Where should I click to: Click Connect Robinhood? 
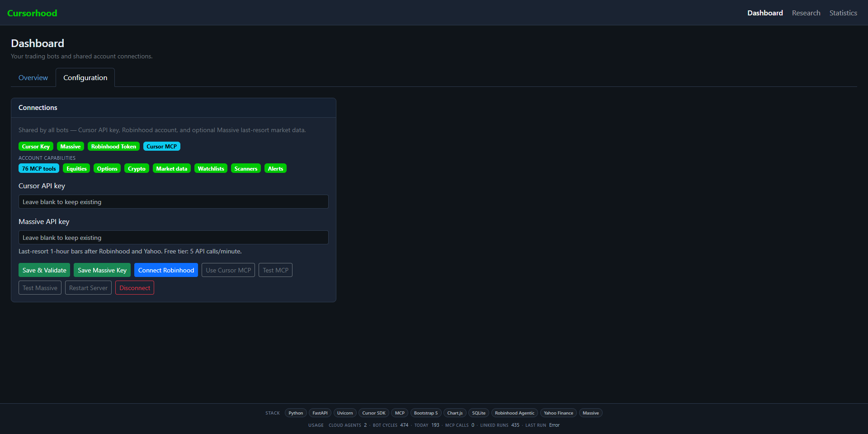pyautogui.click(x=166, y=270)
